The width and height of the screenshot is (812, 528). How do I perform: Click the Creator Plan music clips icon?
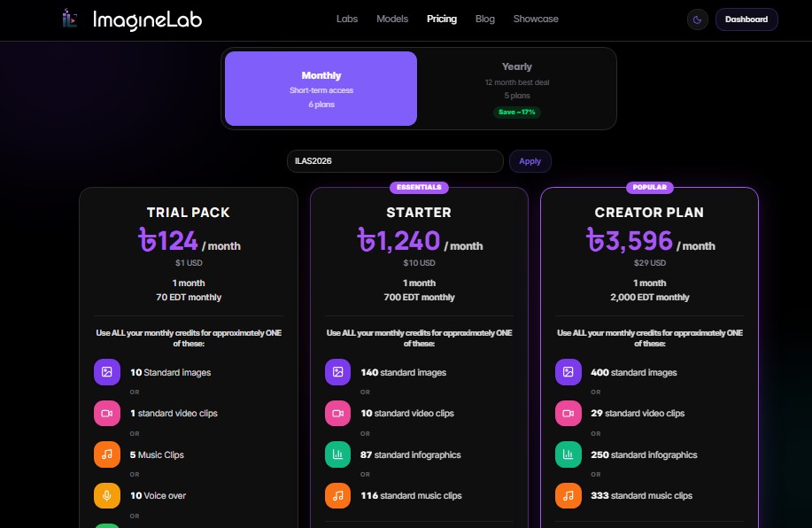point(568,495)
